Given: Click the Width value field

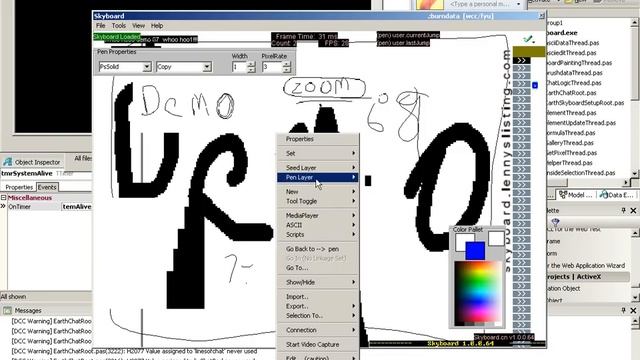Looking at the screenshot, I should click(x=239, y=67).
